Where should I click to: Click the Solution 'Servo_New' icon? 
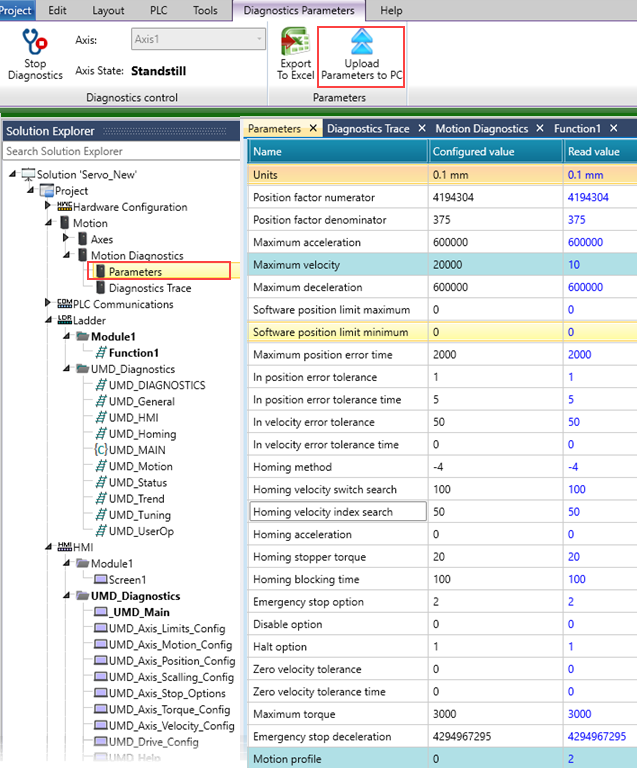coord(29,174)
